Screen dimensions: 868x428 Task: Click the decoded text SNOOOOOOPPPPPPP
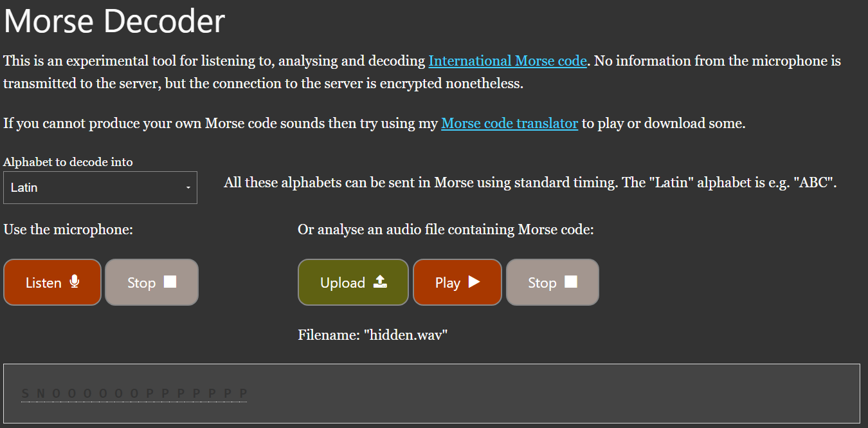pyautogui.click(x=134, y=393)
